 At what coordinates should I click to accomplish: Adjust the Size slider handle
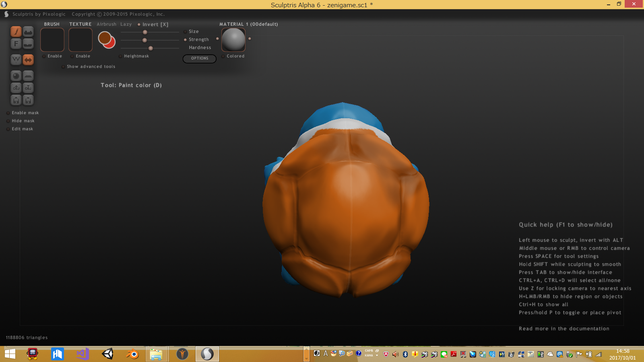click(x=145, y=32)
